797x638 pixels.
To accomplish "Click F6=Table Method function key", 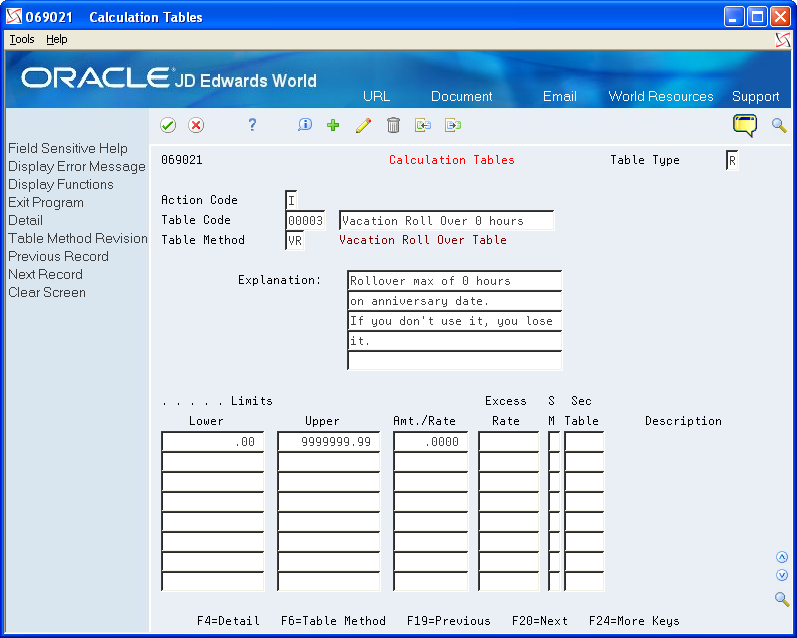I will click(x=333, y=621).
